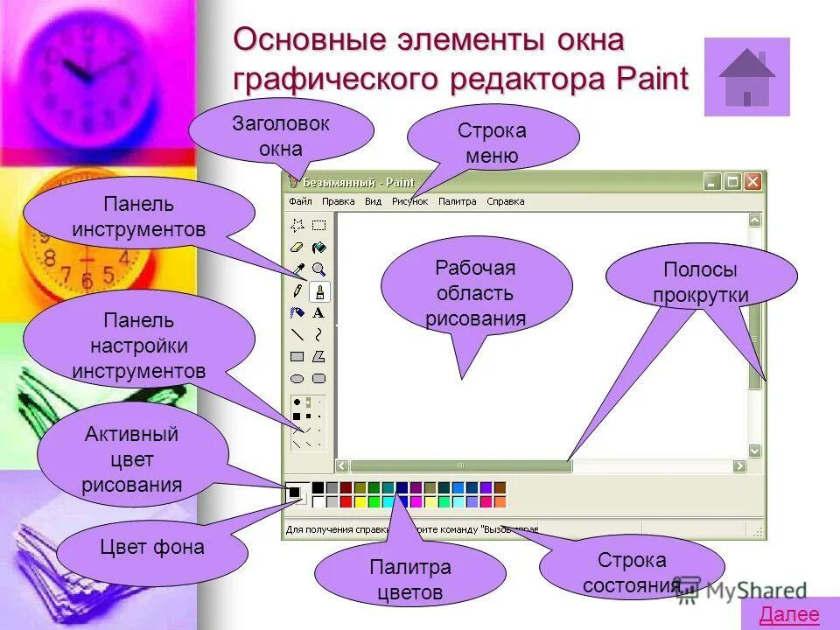Screen dimensions: 840x630
Task: Select the Curve tool
Action: (x=319, y=334)
